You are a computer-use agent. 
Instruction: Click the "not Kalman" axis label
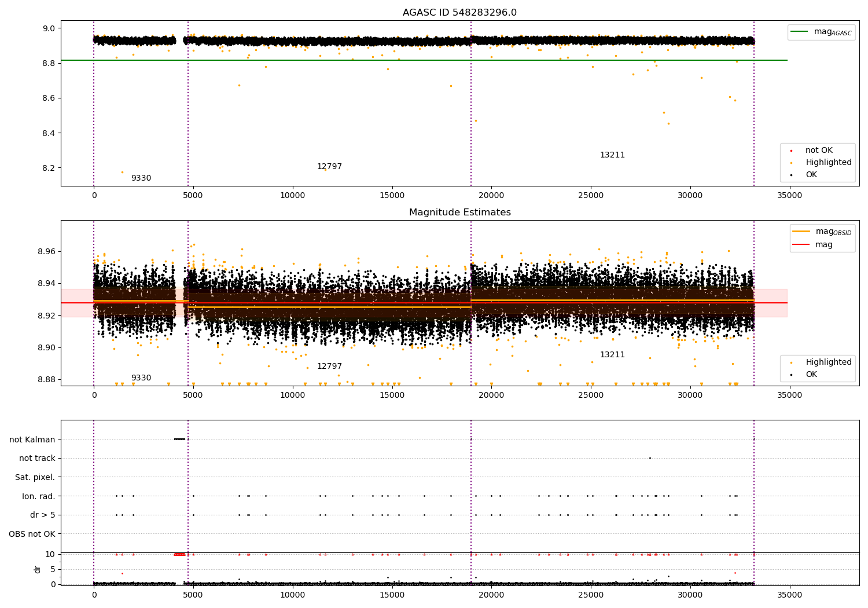(x=32, y=439)
